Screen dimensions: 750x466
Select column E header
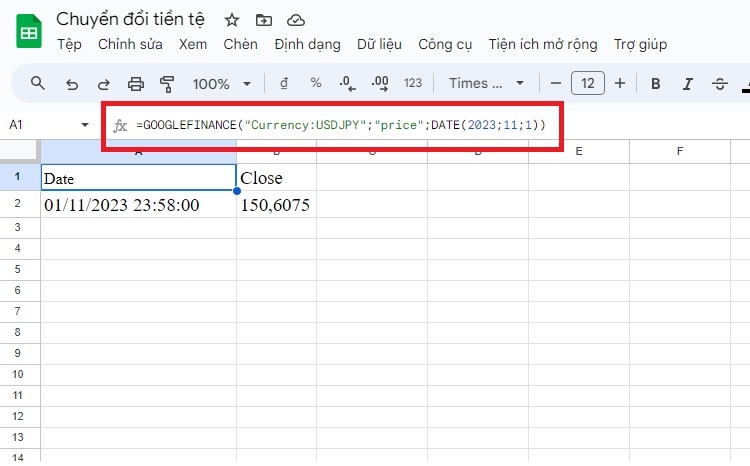point(579,152)
